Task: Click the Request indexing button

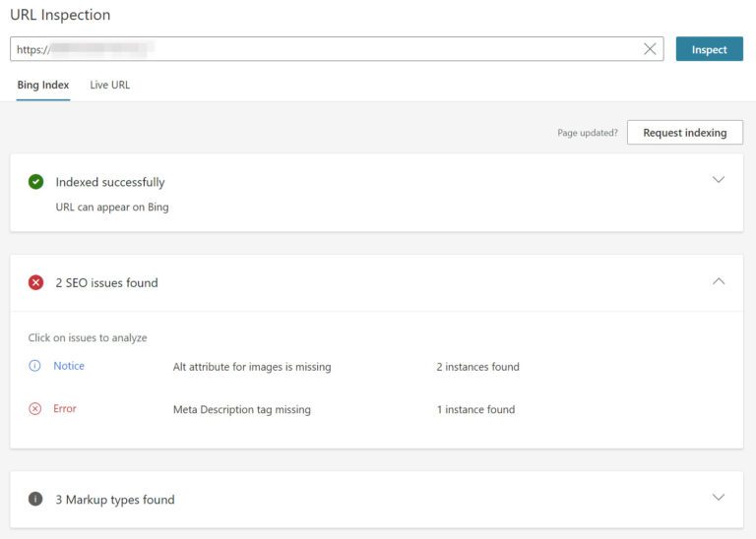Action: click(684, 133)
